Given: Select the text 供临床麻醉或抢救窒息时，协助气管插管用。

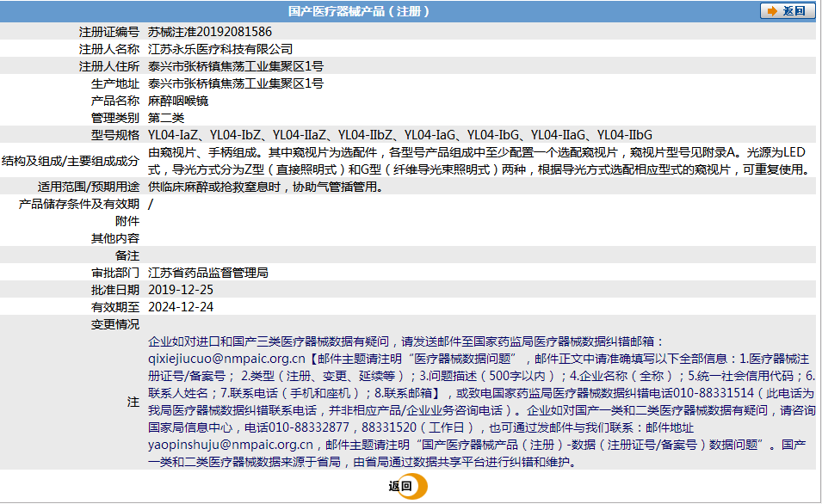Looking at the screenshot, I should click(x=266, y=187).
